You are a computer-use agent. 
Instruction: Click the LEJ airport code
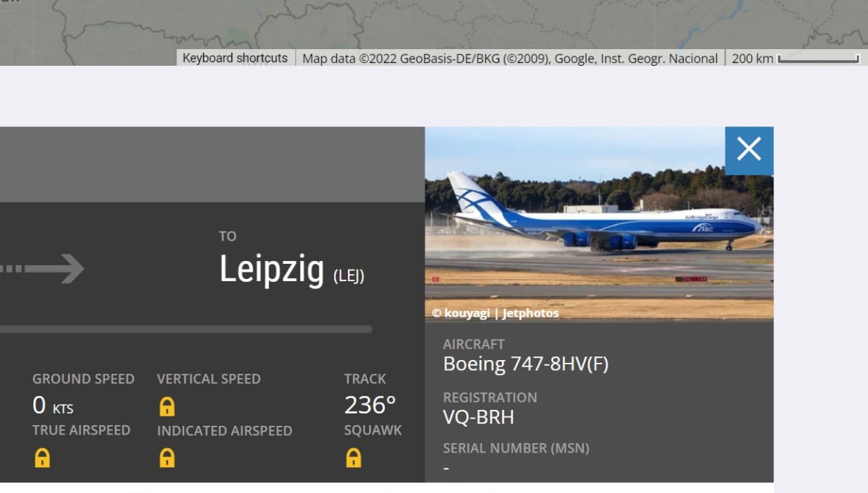point(349,275)
